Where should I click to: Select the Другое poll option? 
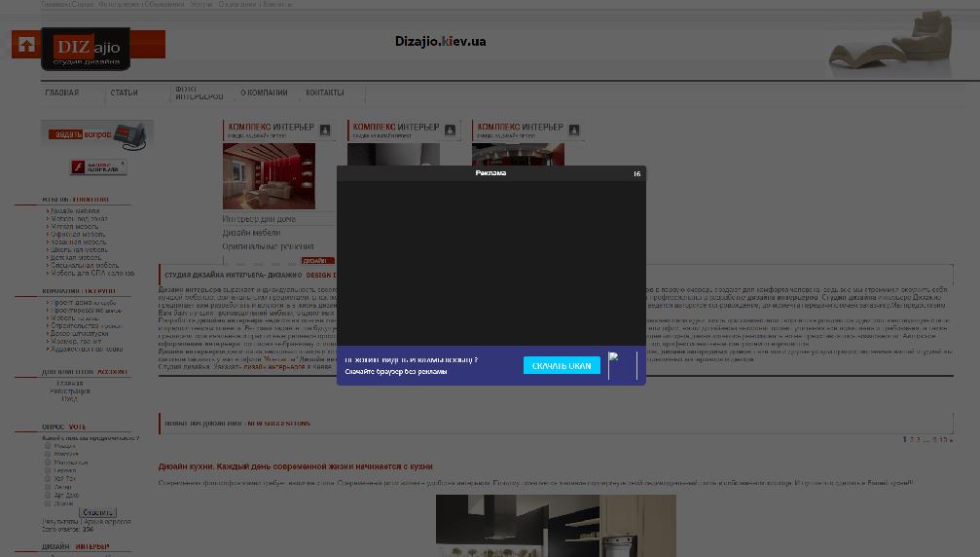[x=48, y=502]
